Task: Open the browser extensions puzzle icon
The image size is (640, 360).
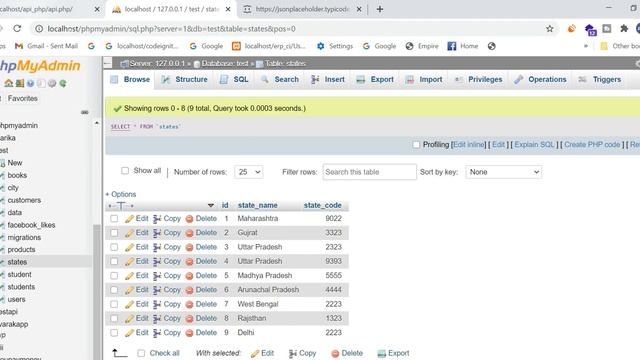Action: 624,29
